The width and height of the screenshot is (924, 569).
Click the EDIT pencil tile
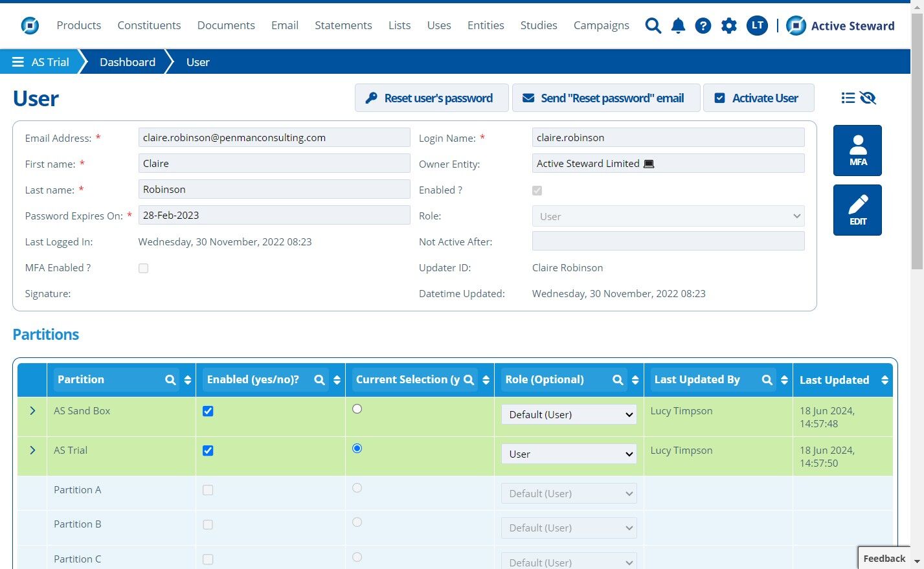857,210
